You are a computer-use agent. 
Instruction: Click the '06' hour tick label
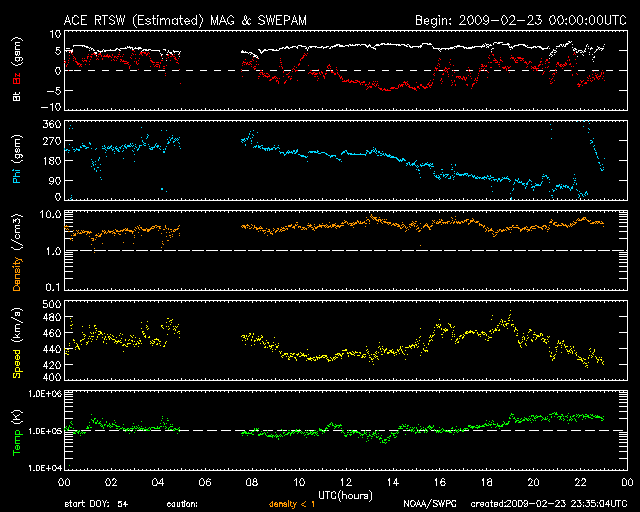pyautogui.click(x=205, y=482)
